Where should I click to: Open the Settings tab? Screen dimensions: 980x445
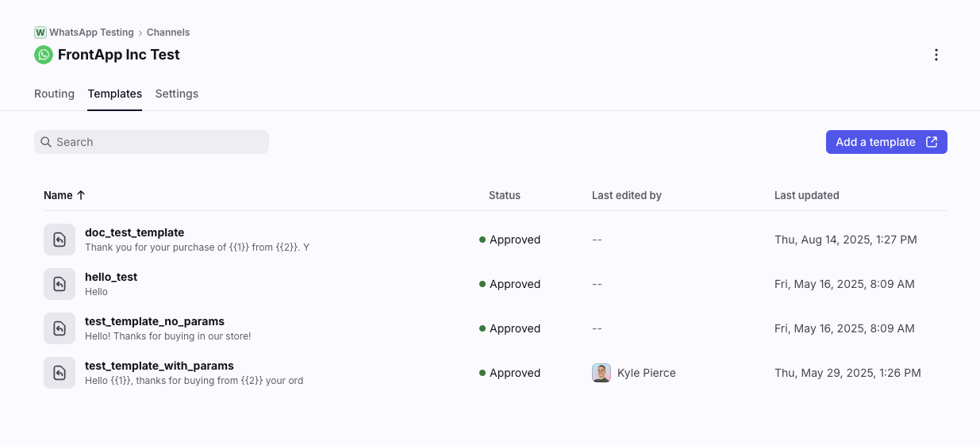[x=177, y=94]
